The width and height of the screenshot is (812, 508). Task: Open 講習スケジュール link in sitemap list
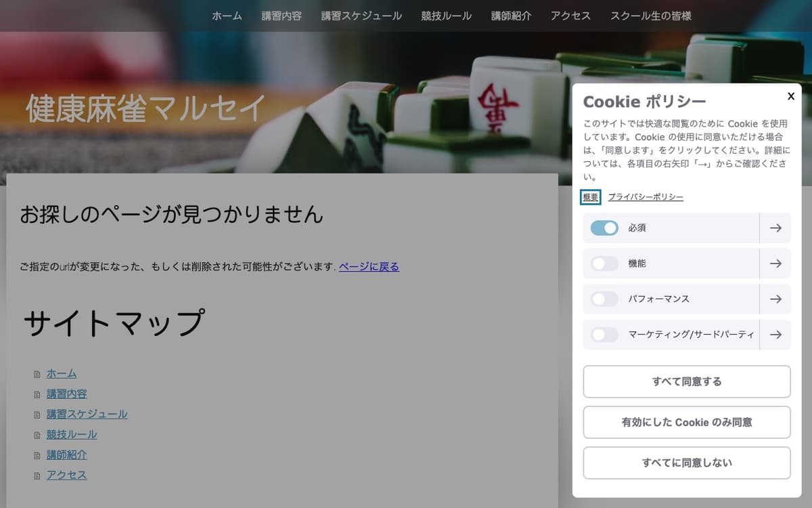(x=87, y=415)
